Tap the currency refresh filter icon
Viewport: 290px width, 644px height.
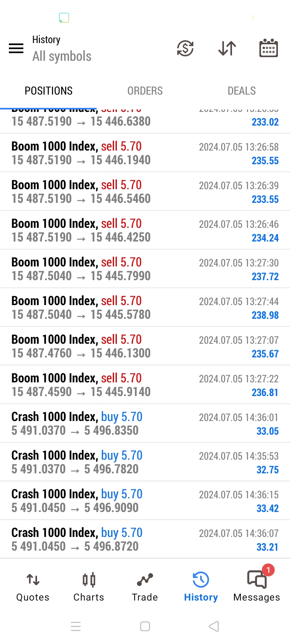pos(185,49)
